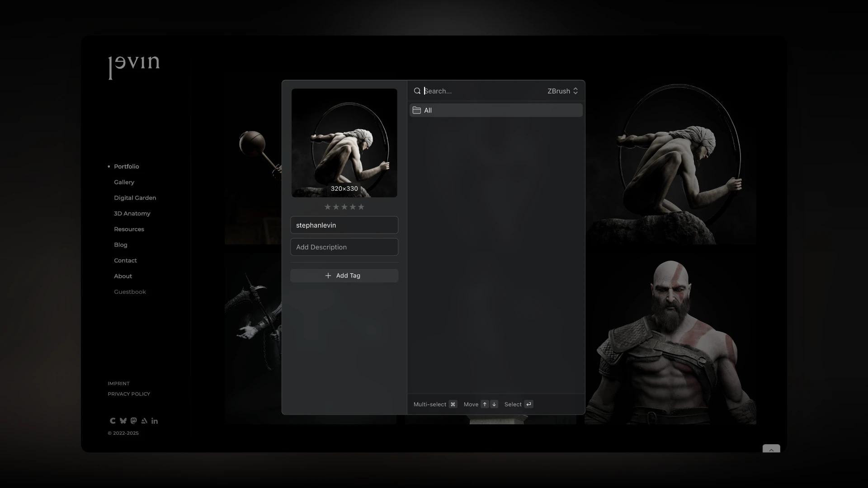Viewport: 868px width, 488px height.
Task: Click the Multi-select hint label
Action: pyautogui.click(x=429, y=404)
